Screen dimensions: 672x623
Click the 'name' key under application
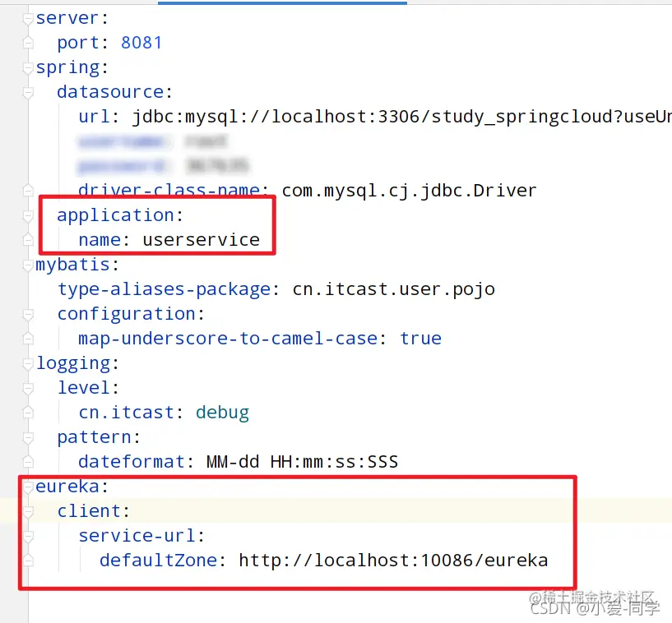[100, 240]
